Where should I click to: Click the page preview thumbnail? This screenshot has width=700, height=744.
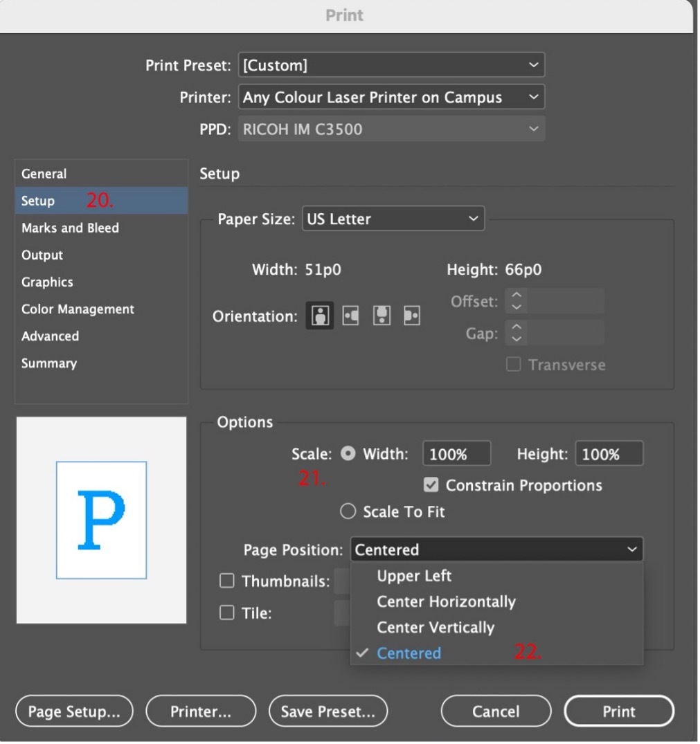click(102, 521)
